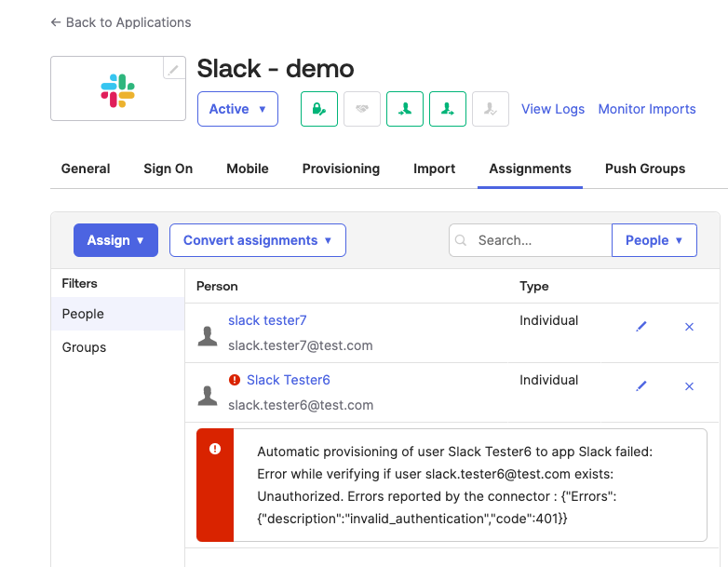The image size is (728, 567).
Task: Select the People filter
Action: coord(118,314)
